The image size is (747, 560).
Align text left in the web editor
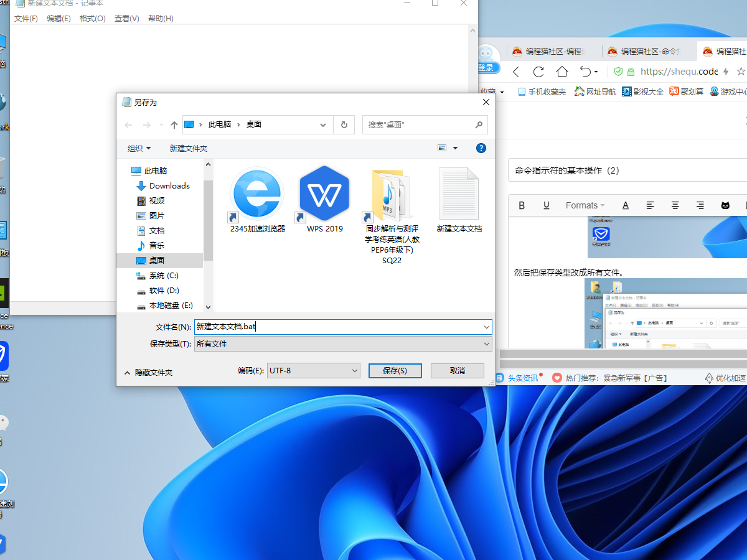click(x=651, y=205)
